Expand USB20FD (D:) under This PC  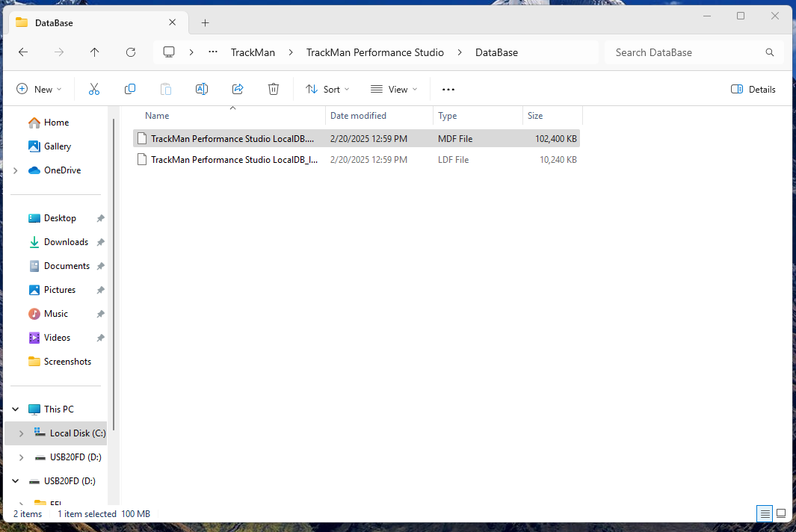point(21,457)
